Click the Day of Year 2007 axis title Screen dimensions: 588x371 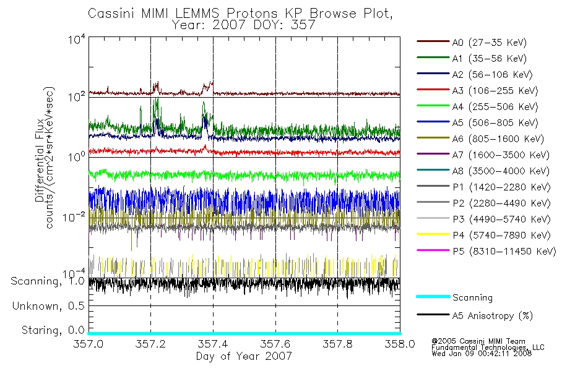coord(244,356)
